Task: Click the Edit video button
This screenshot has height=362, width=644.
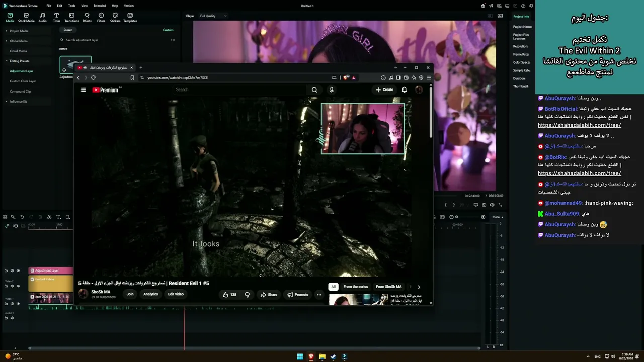Action: click(x=176, y=294)
